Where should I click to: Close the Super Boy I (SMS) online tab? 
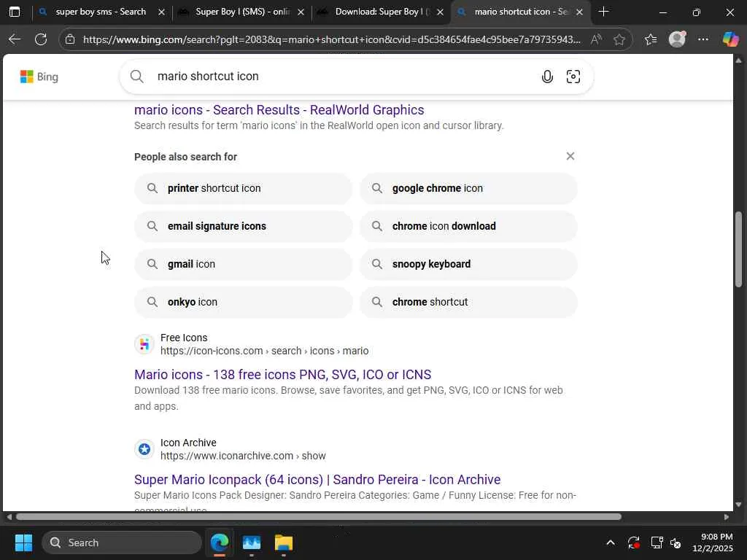(301, 12)
